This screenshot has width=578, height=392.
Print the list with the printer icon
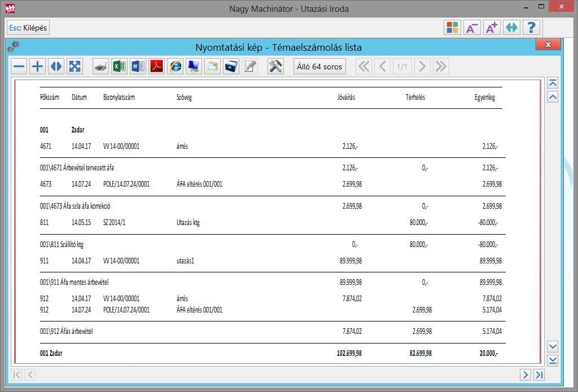point(100,67)
